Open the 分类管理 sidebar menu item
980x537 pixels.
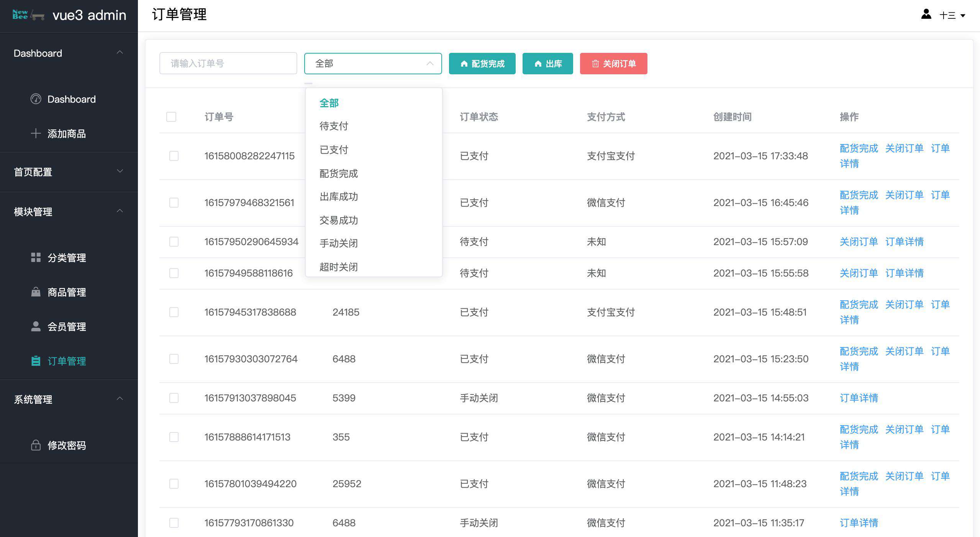[69, 257]
